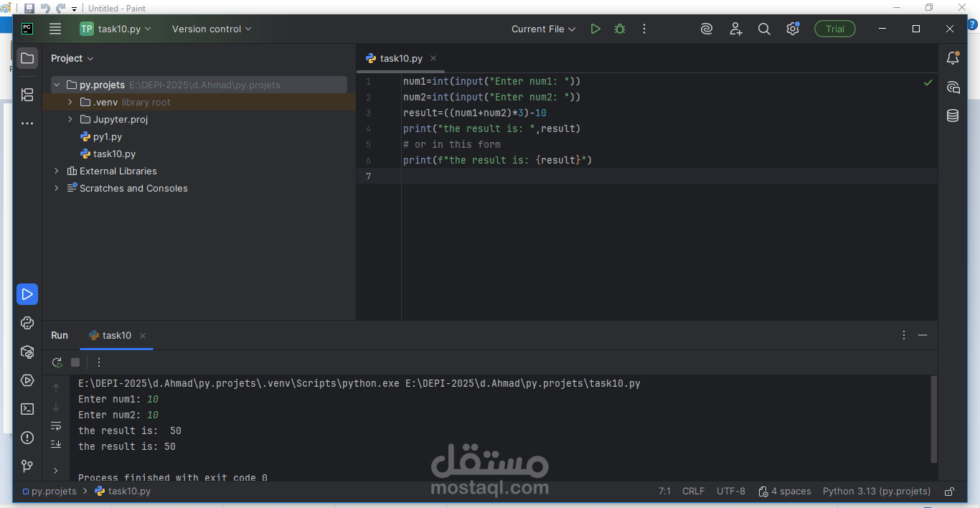Open Search Everywhere magnifier icon

pyautogui.click(x=764, y=29)
